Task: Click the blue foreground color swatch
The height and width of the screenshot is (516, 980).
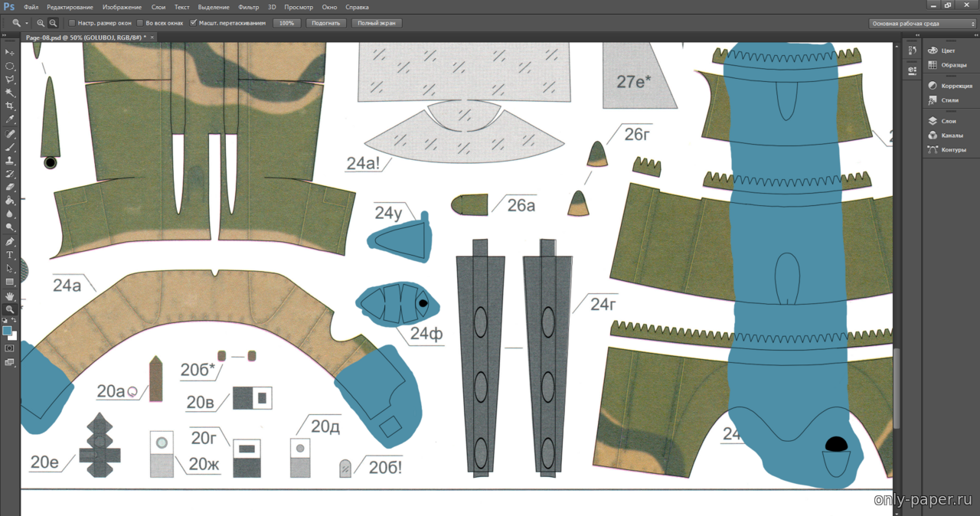Action: [7, 331]
